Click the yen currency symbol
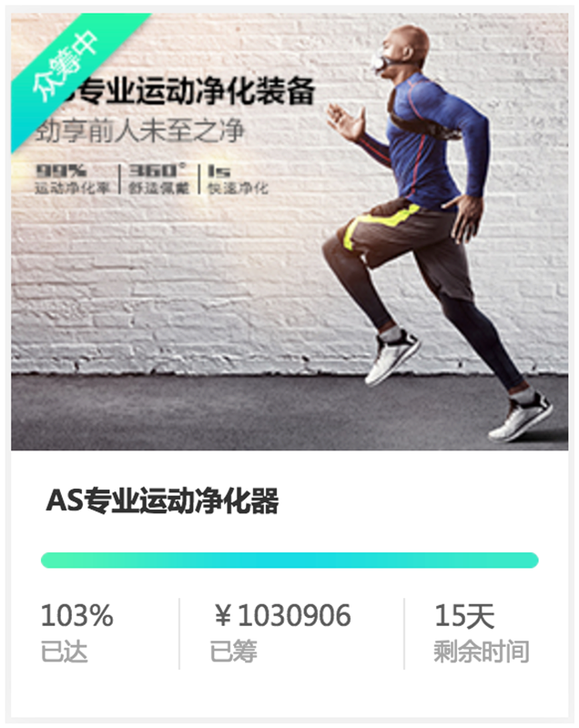579x728 pixels. (223, 616)
